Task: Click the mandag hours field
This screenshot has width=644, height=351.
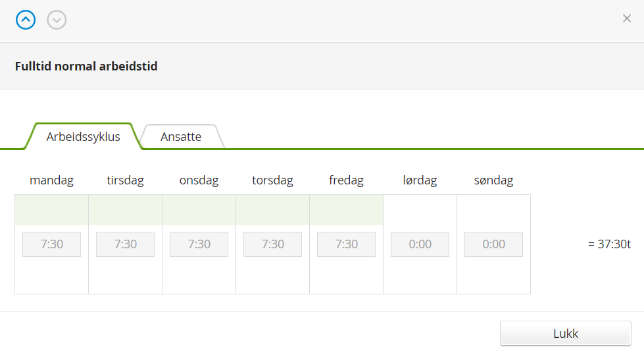Action: coord(52,244)
